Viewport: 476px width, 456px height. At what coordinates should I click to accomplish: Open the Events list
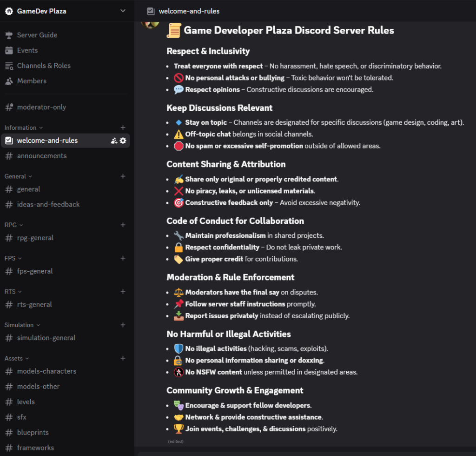(x=66, y=50)
